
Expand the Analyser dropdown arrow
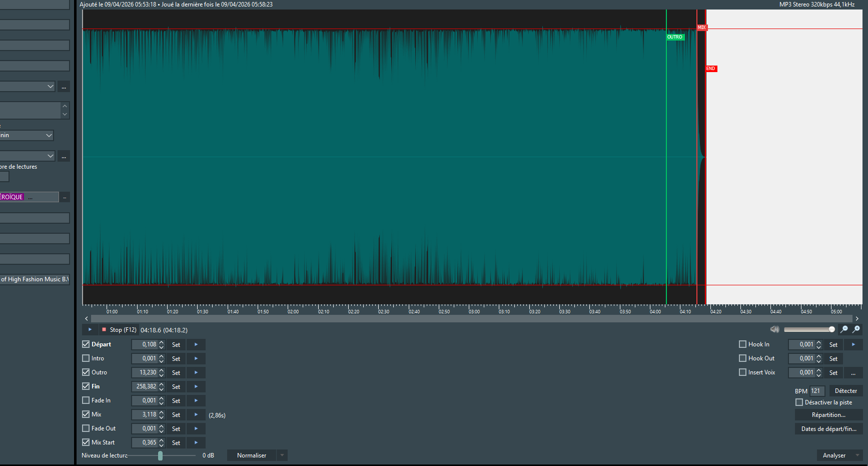857,455
